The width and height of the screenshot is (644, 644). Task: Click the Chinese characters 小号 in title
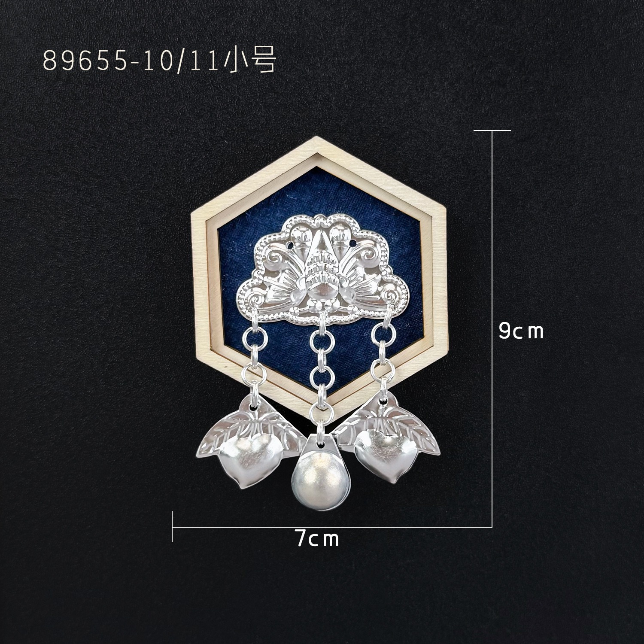point(250,61)
